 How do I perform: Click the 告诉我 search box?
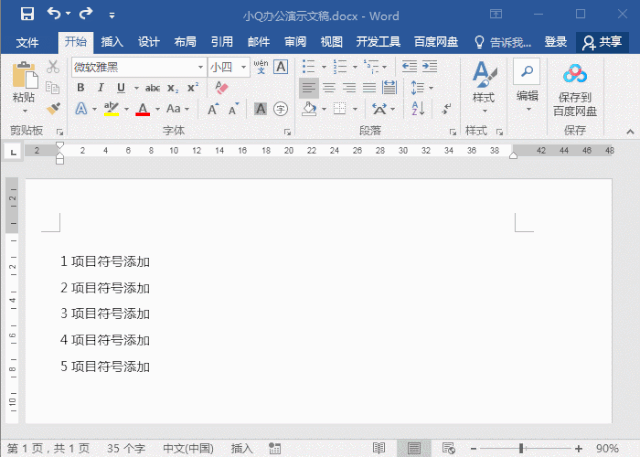pyautogui.click(x=503, y=42)
